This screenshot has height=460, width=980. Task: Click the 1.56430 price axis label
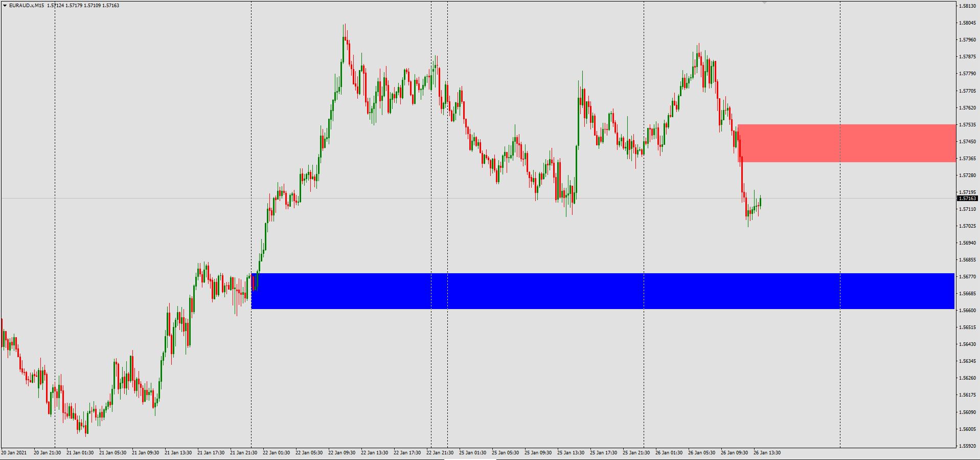[968, 344]
